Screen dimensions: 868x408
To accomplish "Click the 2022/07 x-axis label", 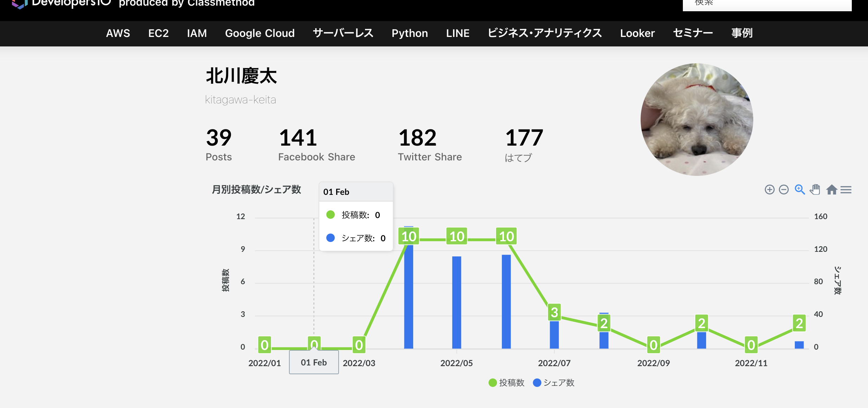I will (x=554, y=363).
